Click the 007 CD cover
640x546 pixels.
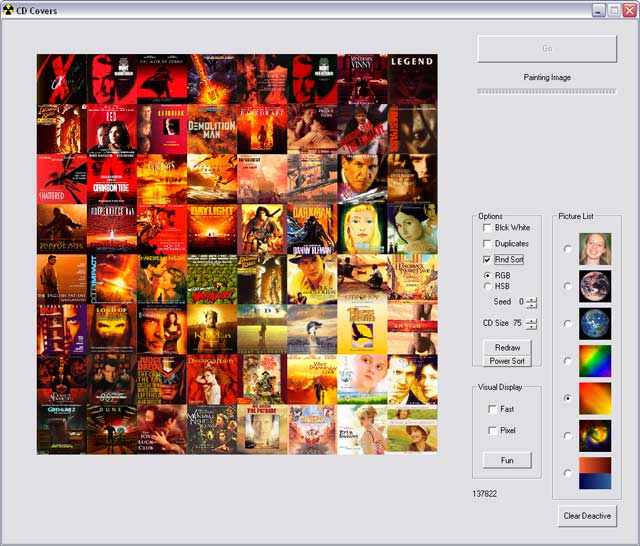pos(112,379)
